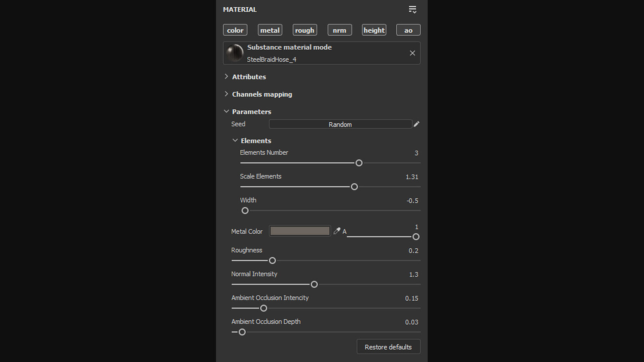Toggle the nrm channel button

point(340,30)
